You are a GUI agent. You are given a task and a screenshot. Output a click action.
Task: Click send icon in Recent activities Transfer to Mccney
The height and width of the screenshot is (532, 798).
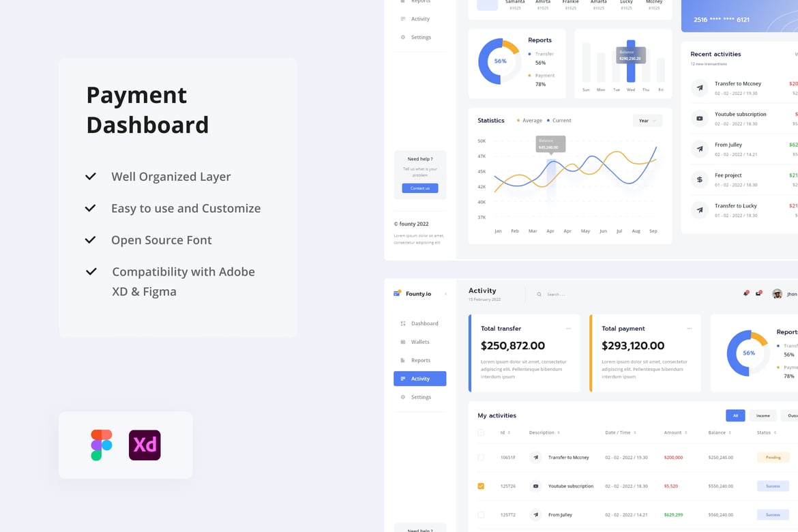[700, 87]
